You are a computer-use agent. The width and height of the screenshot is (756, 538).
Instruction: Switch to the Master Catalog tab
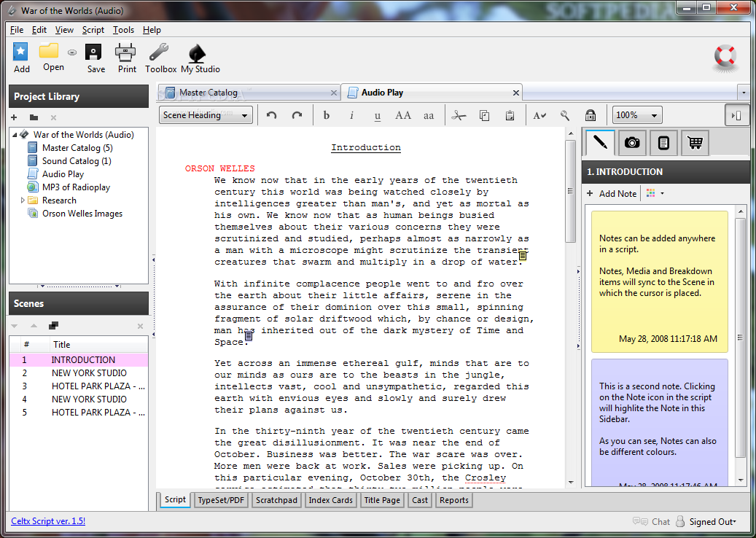point(249,93)
